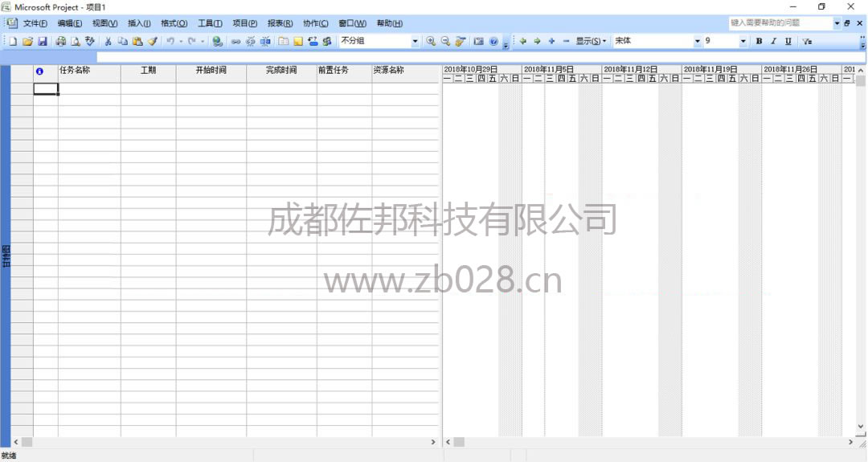Open the 文件(F) menu
Viewport: 868px width, 462px height.
pyautogui.click(x=35, y=23)
